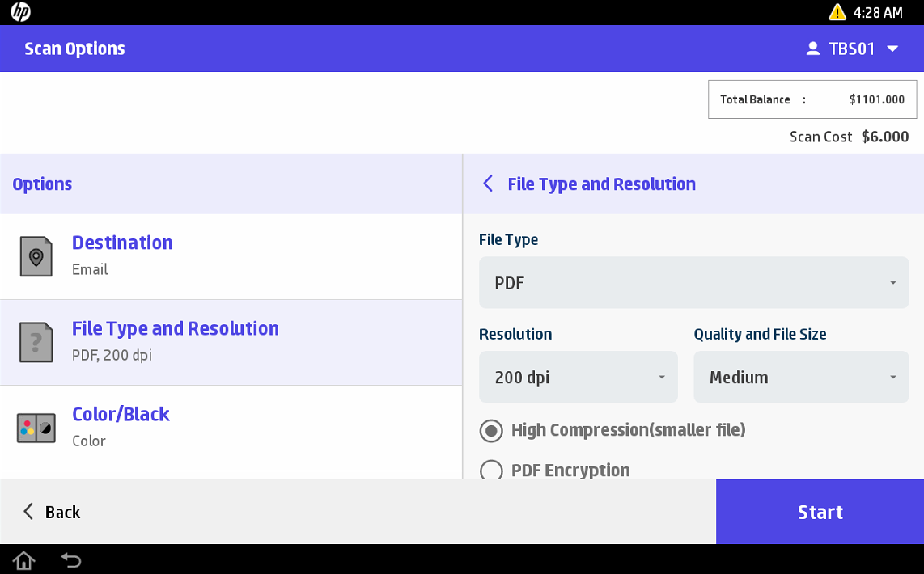
Task: Enable the PDF Encryption option
Action: pos(491,471)
